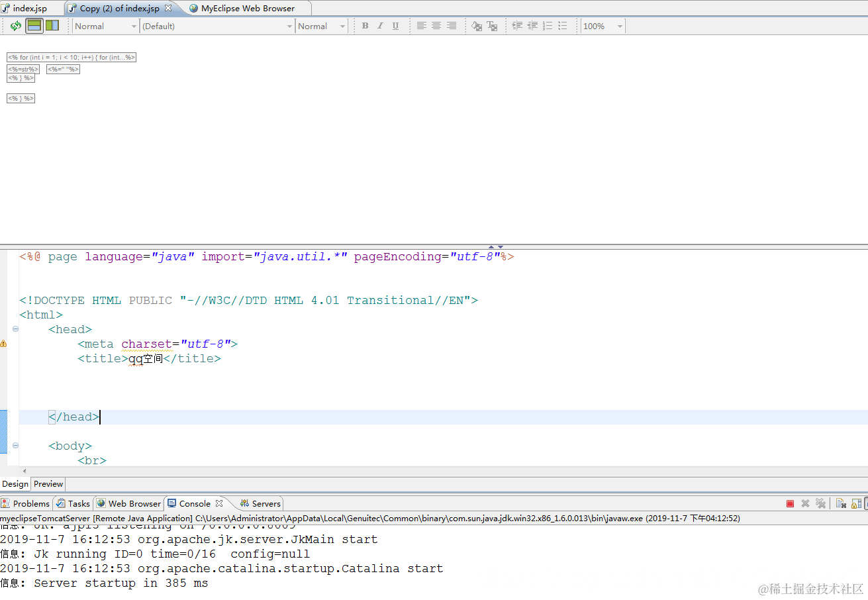Click warning marker beside meta charset line
Image resolution: width=868 pixels, height=600 pixels.
pyautogui.click(x=3, y=344)
